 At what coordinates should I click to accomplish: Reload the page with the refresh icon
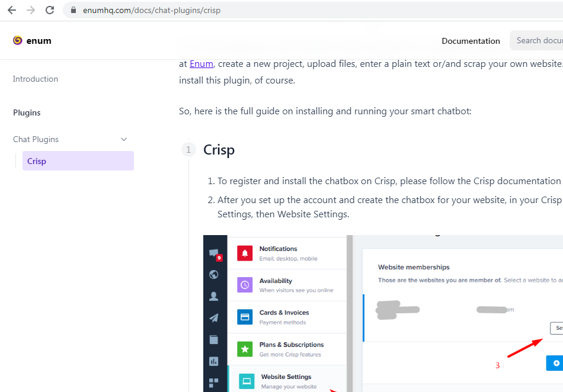tap(50, 10)
